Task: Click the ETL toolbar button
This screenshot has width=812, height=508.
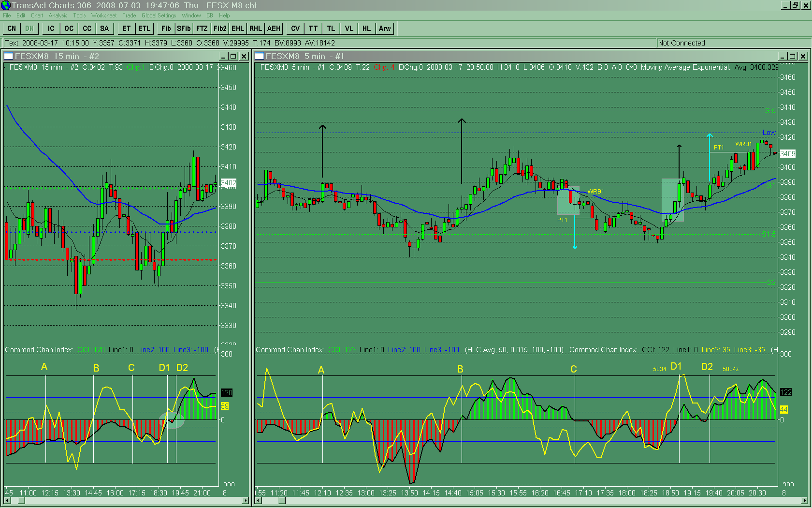Action: pyautogui.click(x=144, y=29)
